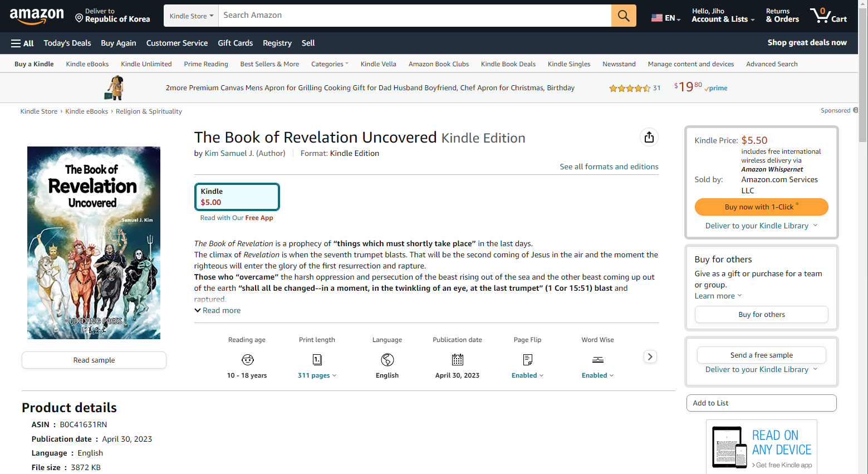Click the share icon beside book title

649,137
